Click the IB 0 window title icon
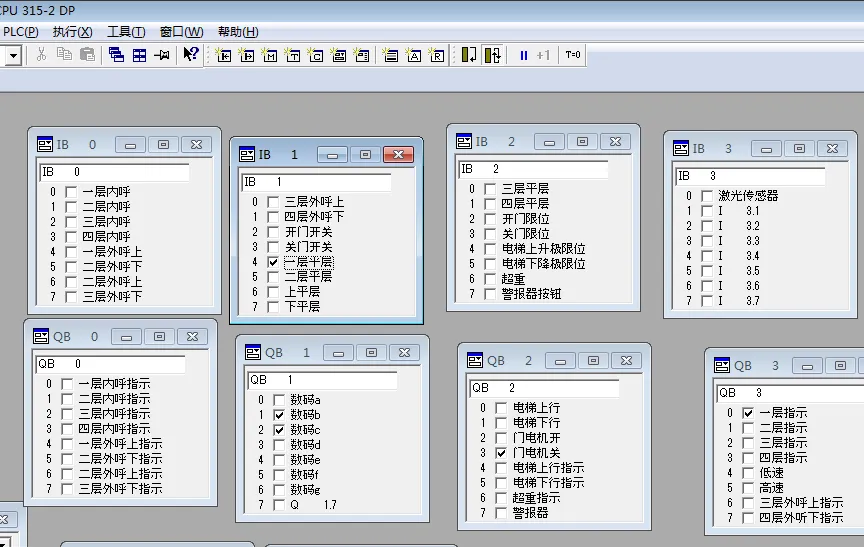Viewport: 864px width, 547px height. (x=45, y=144)
